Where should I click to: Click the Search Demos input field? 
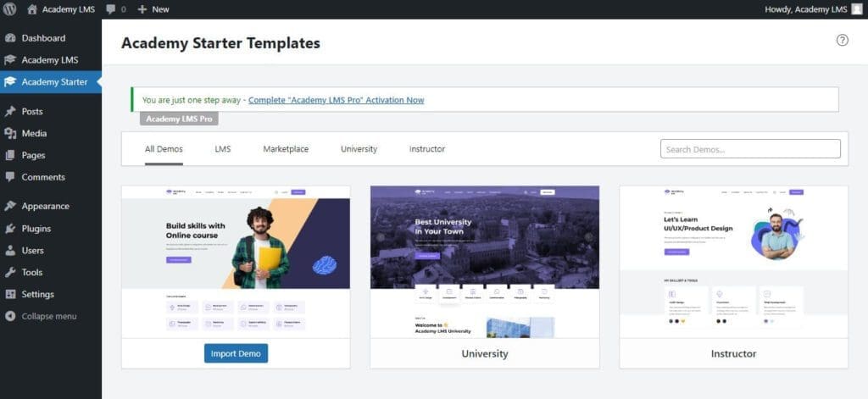750,149
